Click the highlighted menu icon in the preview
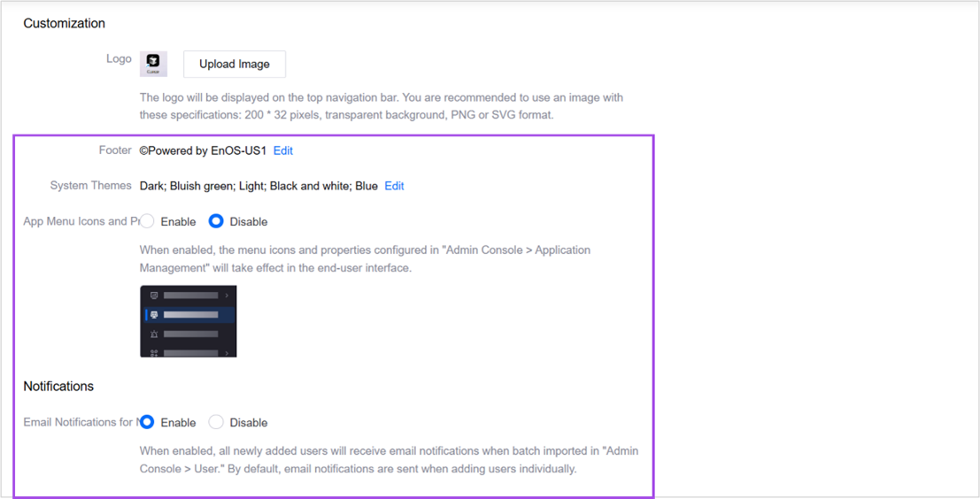The height and width of the screenshot is (499, 980). [x=154, y=315]
